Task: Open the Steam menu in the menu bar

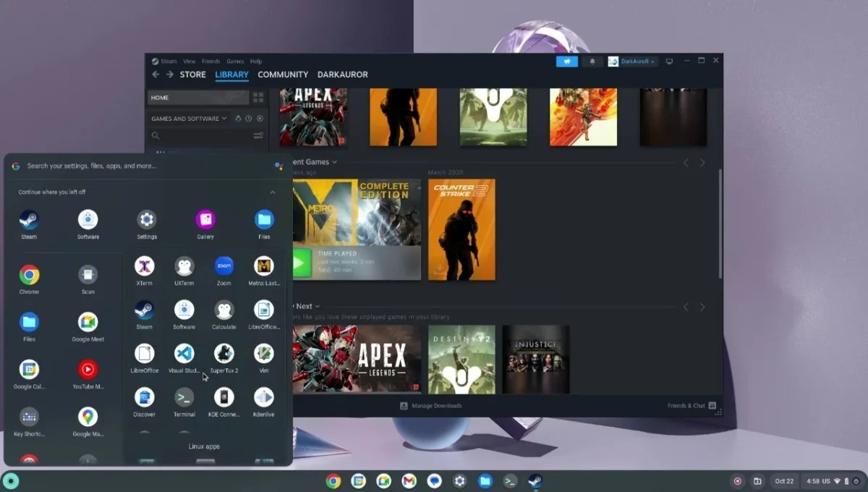Action: click(x=169, y=61)
